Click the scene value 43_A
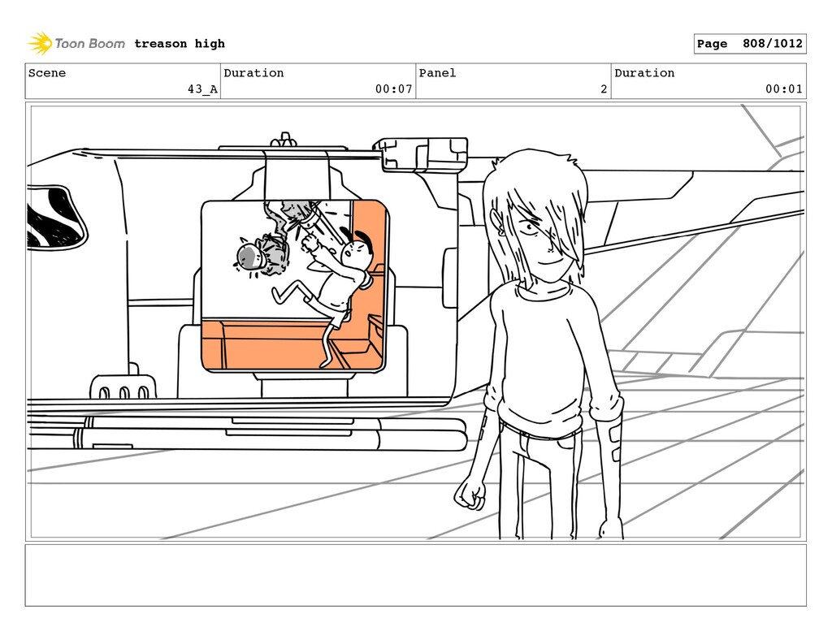Viewport: 832px width, 644px height. pyautogui.click(x=202, y=89)
